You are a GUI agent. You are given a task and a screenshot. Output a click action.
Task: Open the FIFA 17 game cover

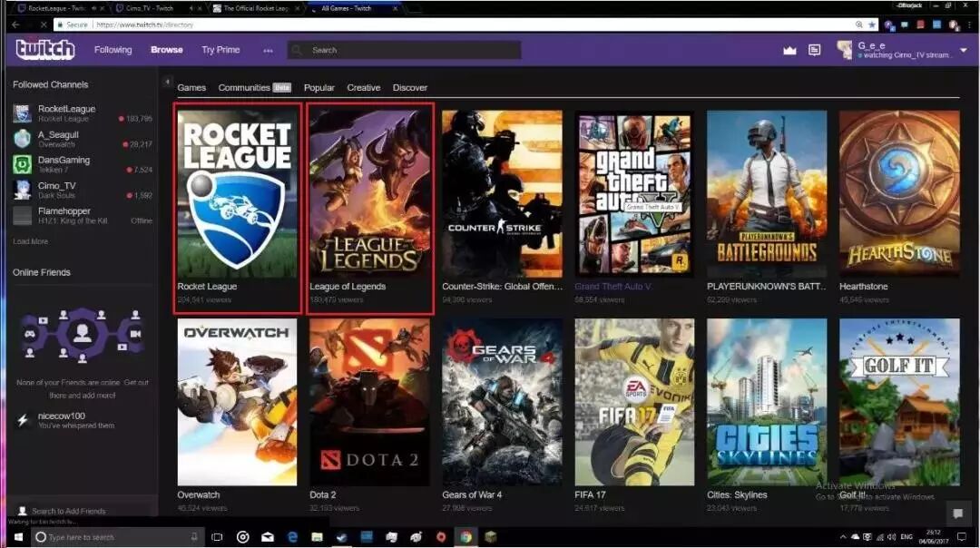[x=634, y=402]
